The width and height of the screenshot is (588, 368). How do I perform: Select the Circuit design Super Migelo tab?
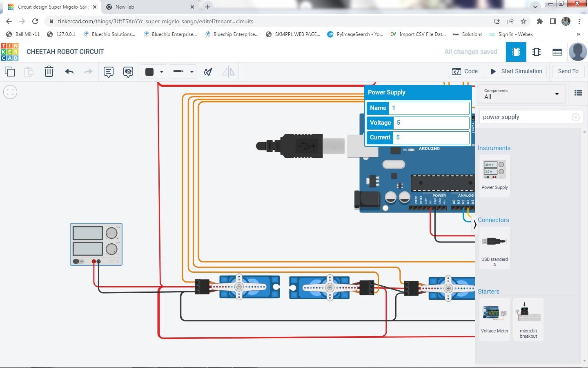[x=53, y=7]
